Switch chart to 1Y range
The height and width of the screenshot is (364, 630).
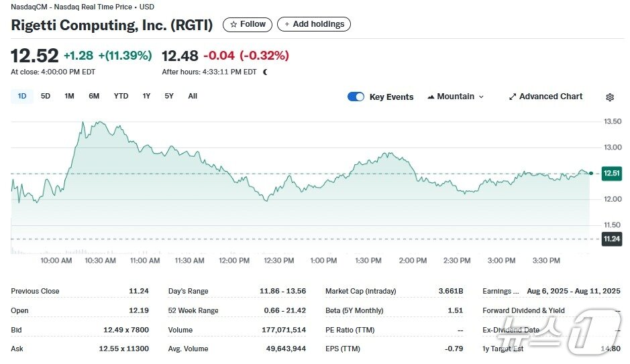pyautogui.click(x=146, y=96)
